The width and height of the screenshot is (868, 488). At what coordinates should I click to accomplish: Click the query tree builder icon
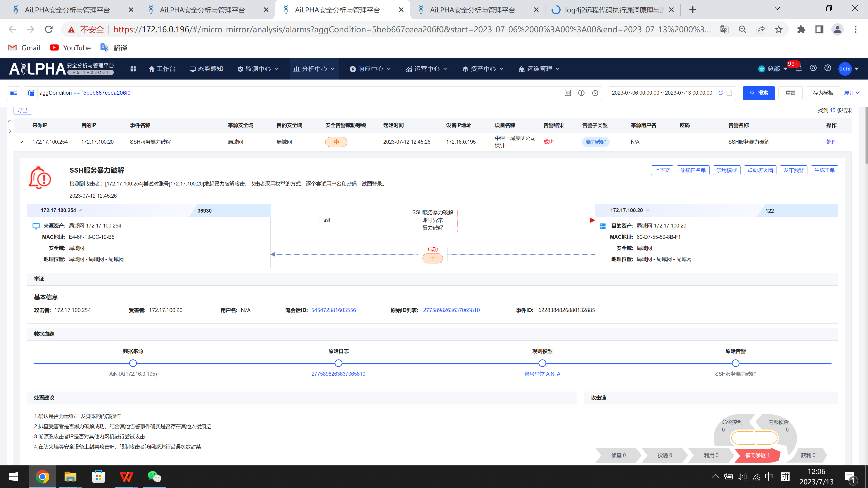pyautogui.click(x=31, y=93)
